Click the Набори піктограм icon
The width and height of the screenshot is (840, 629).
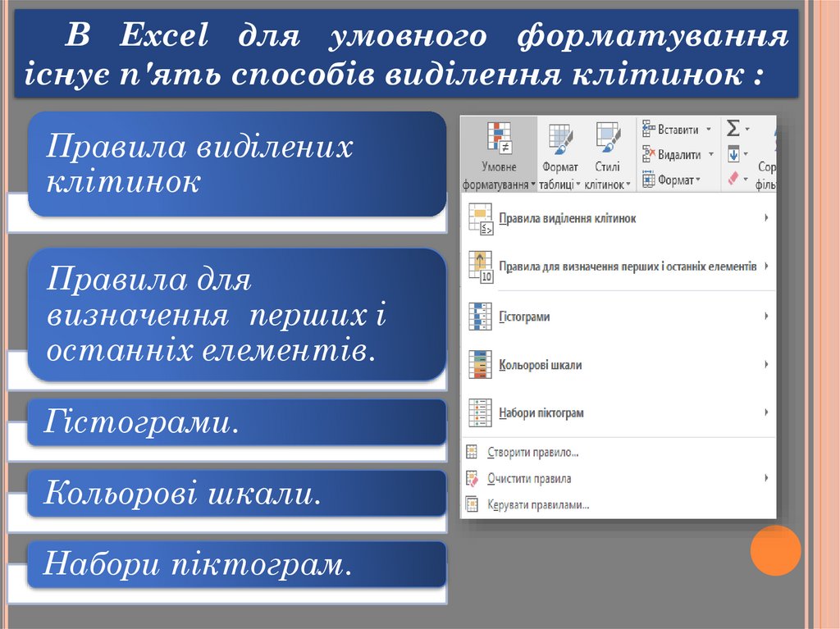click(x=480, y=412)
